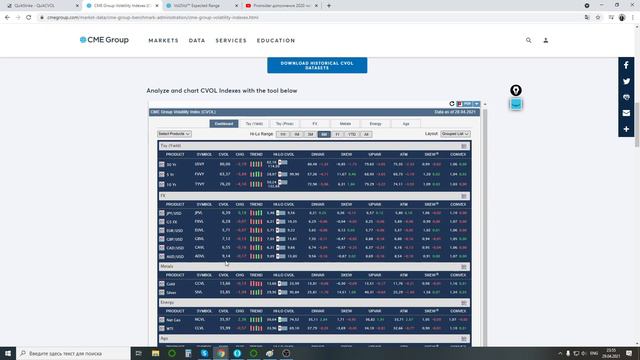
Task: Switch to the Tsy (Price) tab
Action: [x=284, y=124]
